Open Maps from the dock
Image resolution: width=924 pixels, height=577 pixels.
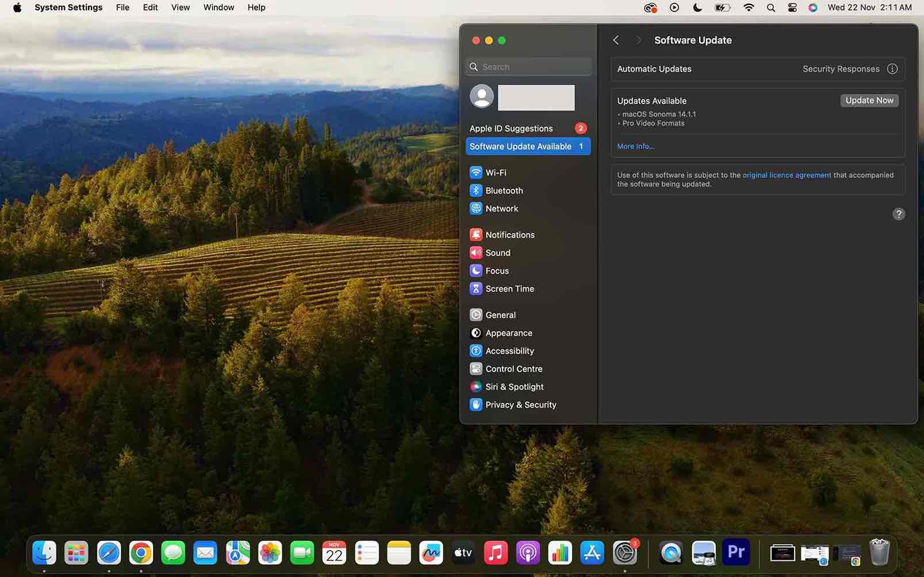(x=237, y=553)
